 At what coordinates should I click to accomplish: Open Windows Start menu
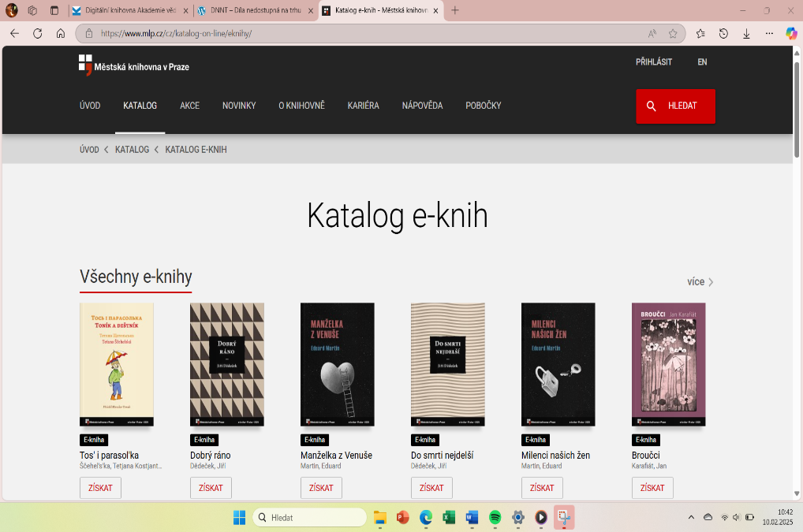coord(239,518)
